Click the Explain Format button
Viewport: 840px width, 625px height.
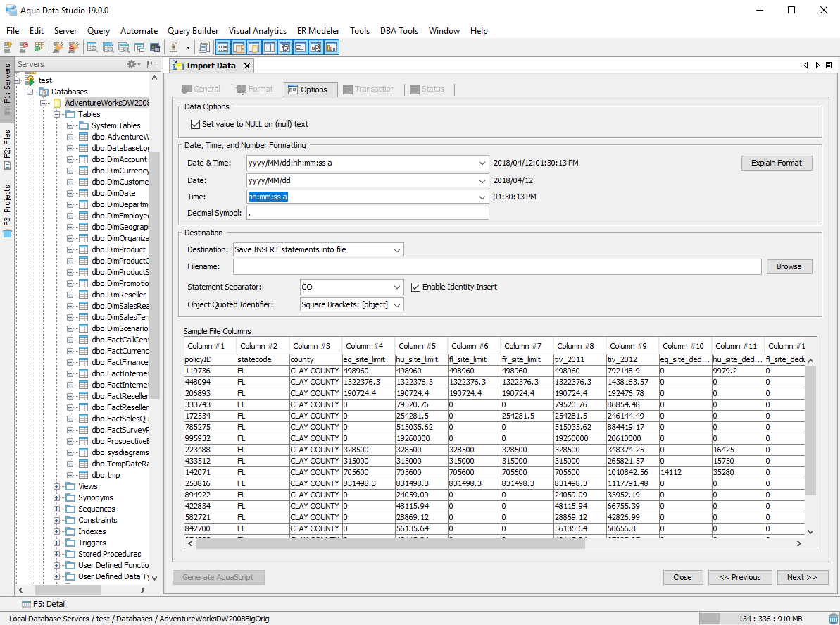(x=776, y=163)
